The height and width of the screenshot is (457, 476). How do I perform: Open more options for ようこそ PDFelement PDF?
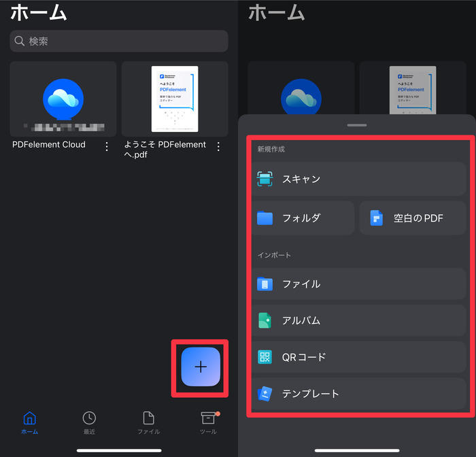click(x=218, y=146)
